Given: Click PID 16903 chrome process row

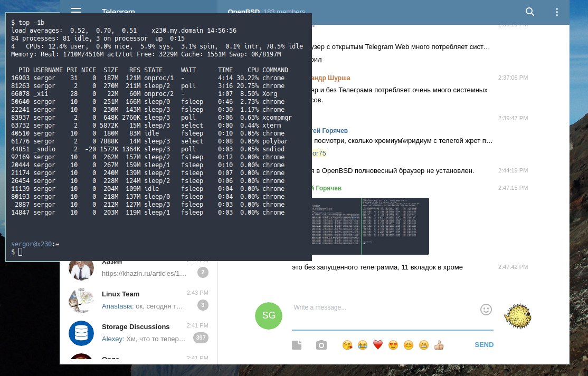Looking at the screenshot, I should [148, 78].
